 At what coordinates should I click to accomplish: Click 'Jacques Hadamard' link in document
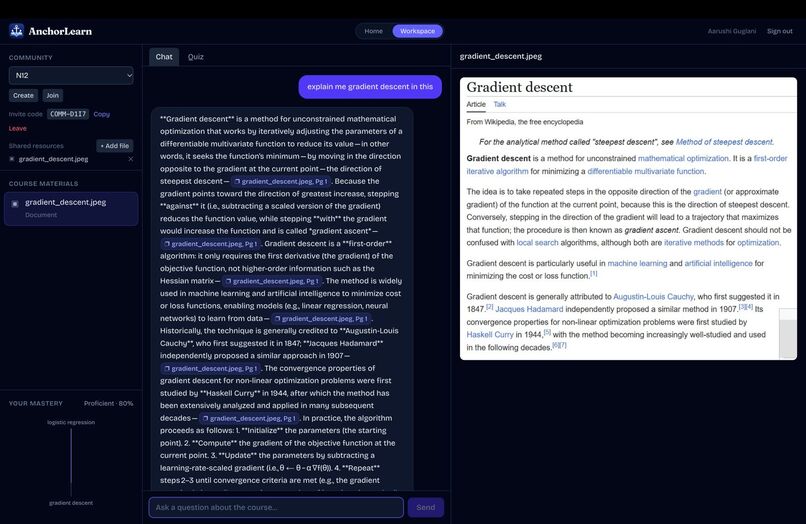coord(529,309)
